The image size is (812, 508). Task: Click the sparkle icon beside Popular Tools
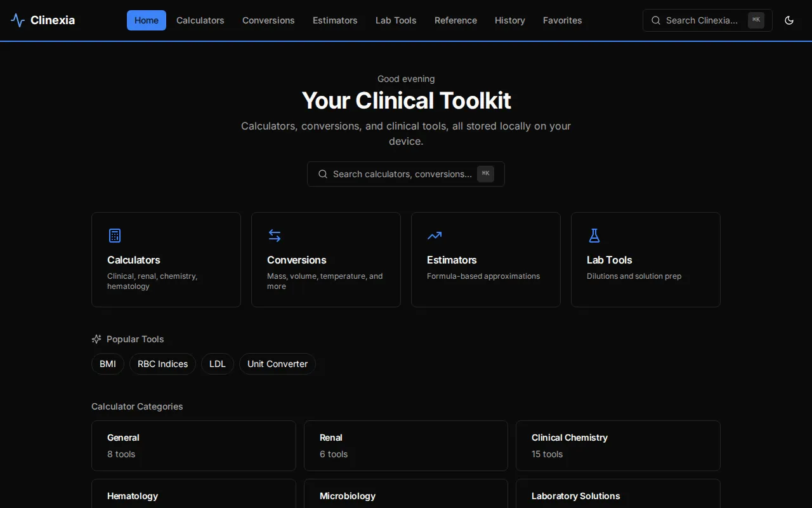(96, 339)
